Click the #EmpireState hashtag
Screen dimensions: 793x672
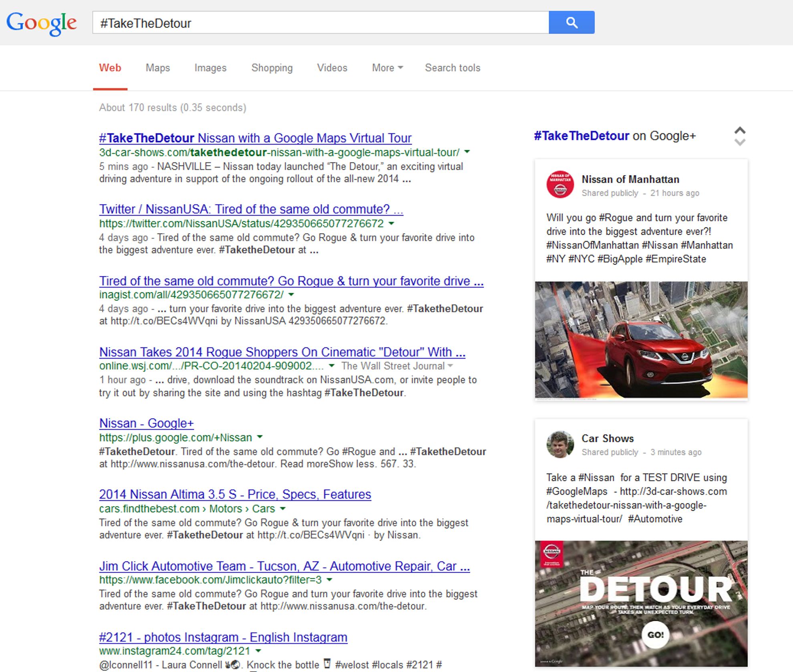(x=676, y=259)
